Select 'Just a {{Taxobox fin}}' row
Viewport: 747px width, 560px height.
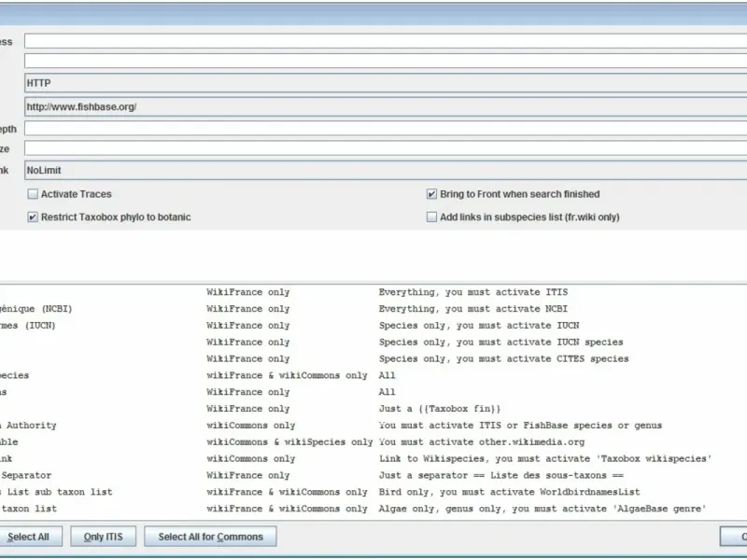373,409
